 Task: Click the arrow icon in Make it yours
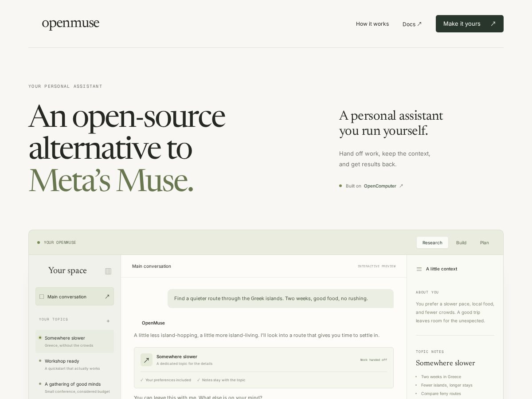(x=493, y=24)
